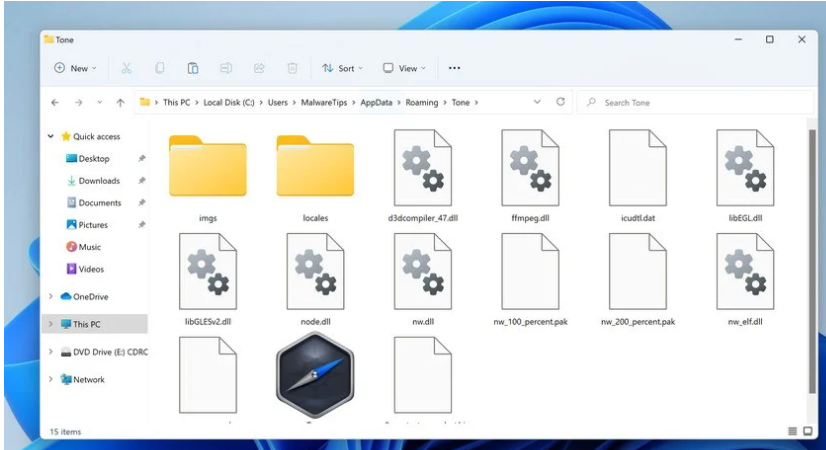Go up one folder with Up arrow
The height and width of the screenshot is (450, 826).
120,102
